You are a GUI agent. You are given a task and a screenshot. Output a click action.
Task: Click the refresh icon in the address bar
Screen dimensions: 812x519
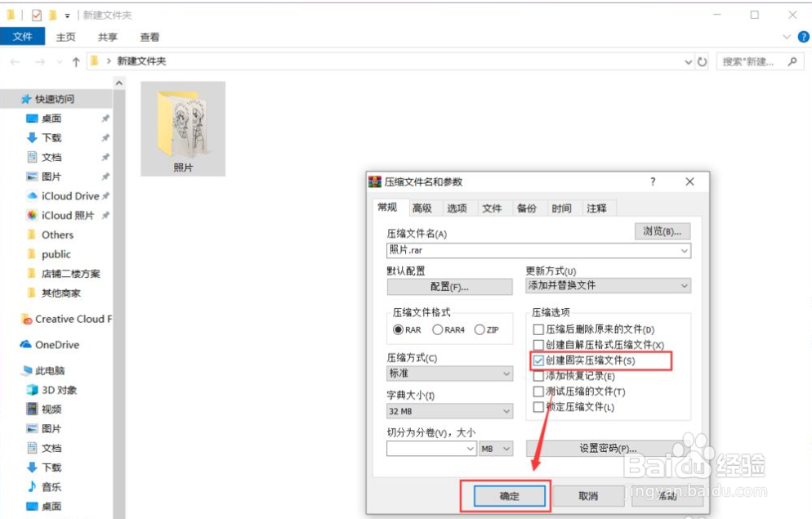pos(701,60)
